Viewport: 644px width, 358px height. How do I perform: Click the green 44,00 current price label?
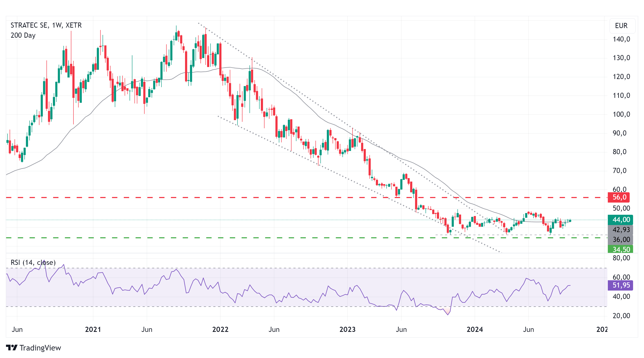pyautogui.click(x=620, y=219)
